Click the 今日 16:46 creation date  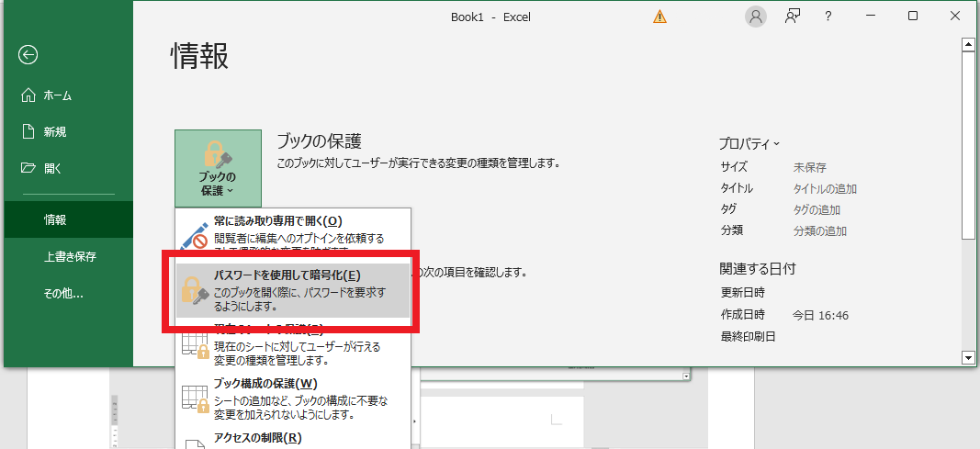point(820,315)
